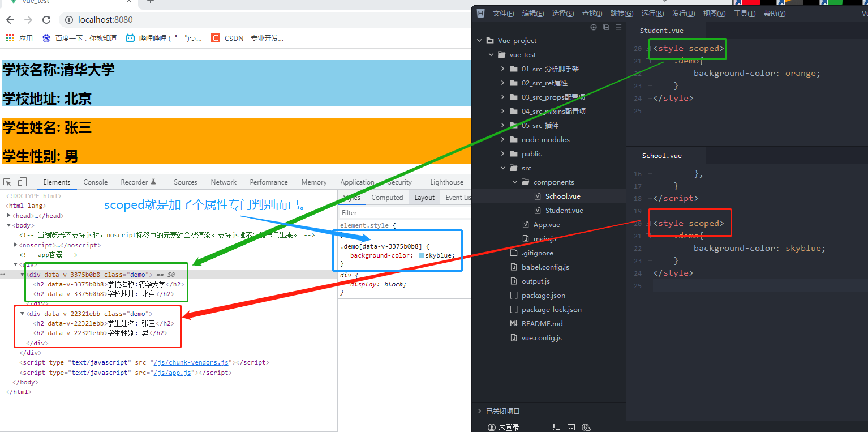The image size is (868, 432).
Task: Expand the node_modules folder
Action: pyautogui.click(x=502, y=140)
